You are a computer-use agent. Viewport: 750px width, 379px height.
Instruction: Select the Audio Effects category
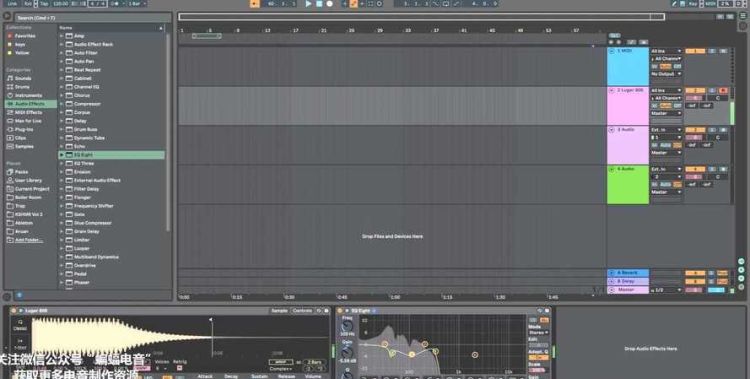click(30, 104)
